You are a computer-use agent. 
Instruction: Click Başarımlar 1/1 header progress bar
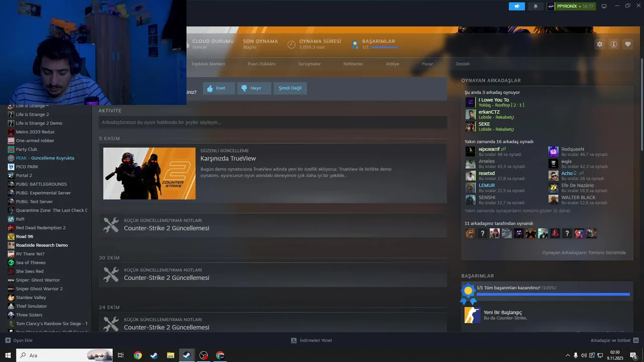[384, 47]
